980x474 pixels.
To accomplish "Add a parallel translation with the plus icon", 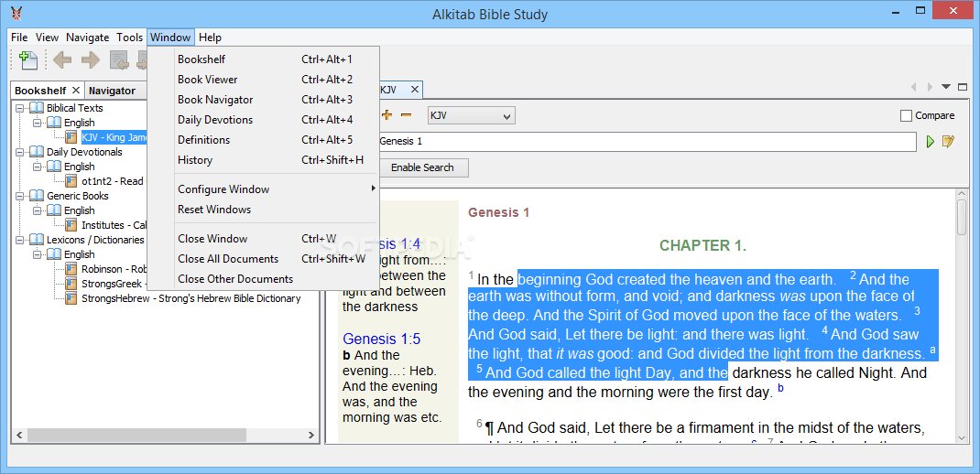I will (x=387, y=115).
